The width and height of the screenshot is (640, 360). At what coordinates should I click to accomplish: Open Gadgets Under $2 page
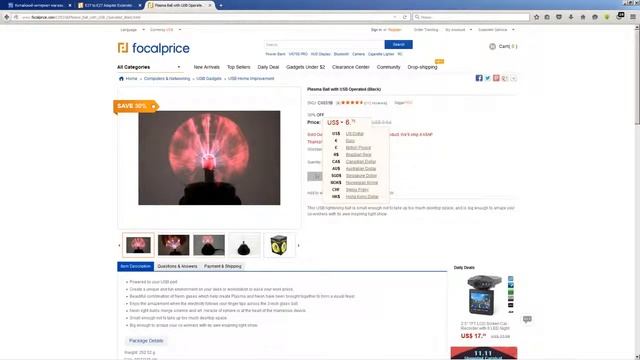[305, 67]
